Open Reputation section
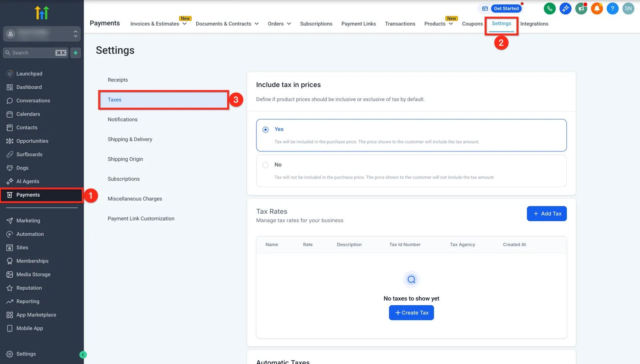The width and height of the screenshot is (640, 364). pos(29,288)
